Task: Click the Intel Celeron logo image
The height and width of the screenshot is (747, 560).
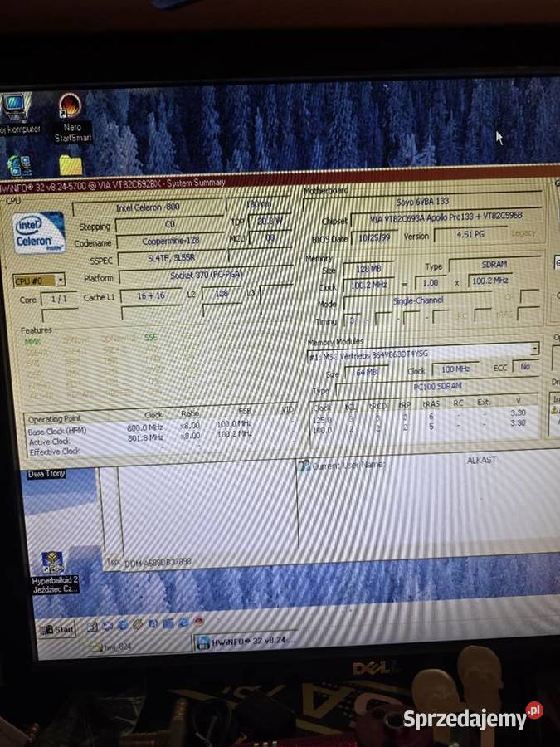Action: 38,233
